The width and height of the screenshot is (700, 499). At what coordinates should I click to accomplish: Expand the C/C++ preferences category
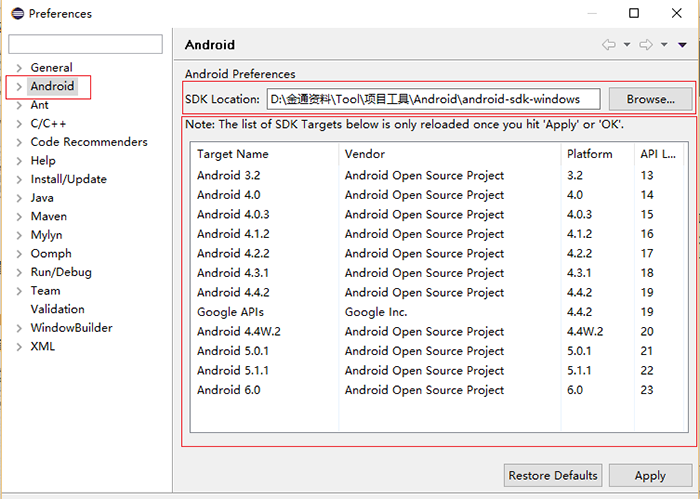tap(18, 124)
